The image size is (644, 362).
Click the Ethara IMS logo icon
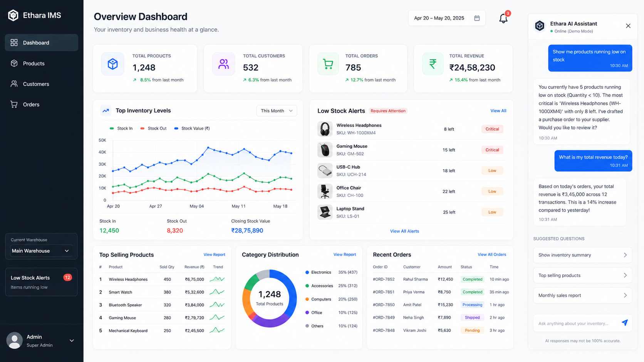pos(13,15)
